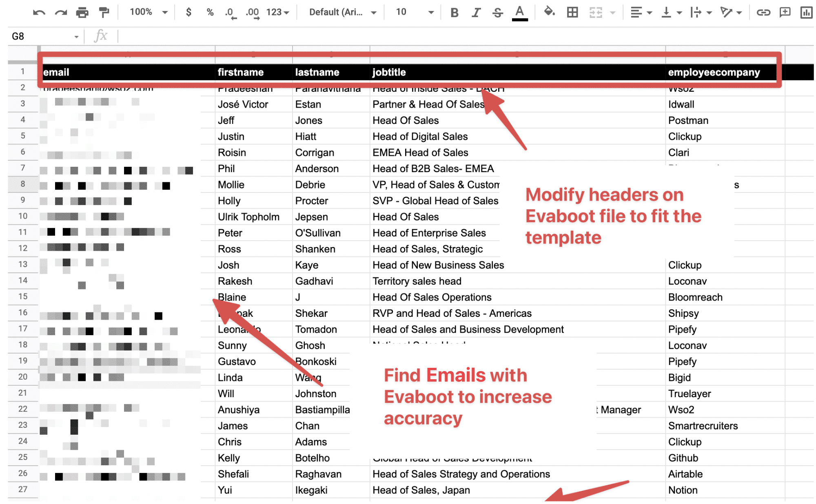Expand the merge cells options arrow

612,13
